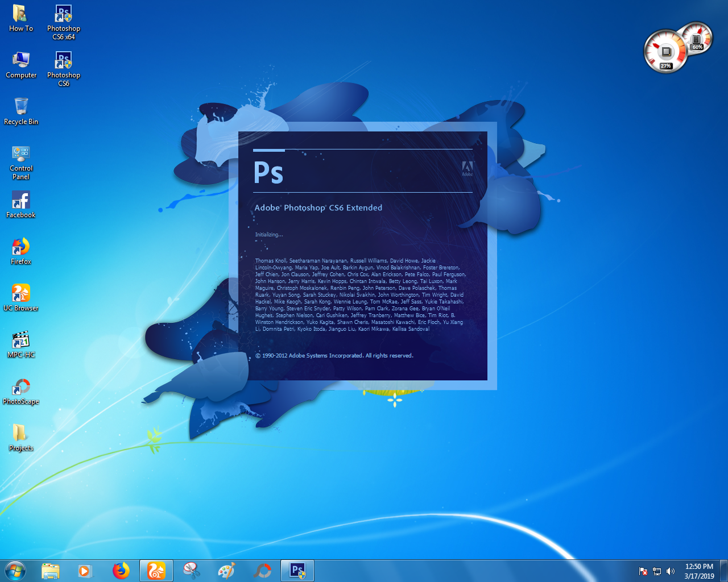The height and width of the screenshot is (582, 728).
Task: Open PhotoScape from the taskbar
Action: pos(262,571)
